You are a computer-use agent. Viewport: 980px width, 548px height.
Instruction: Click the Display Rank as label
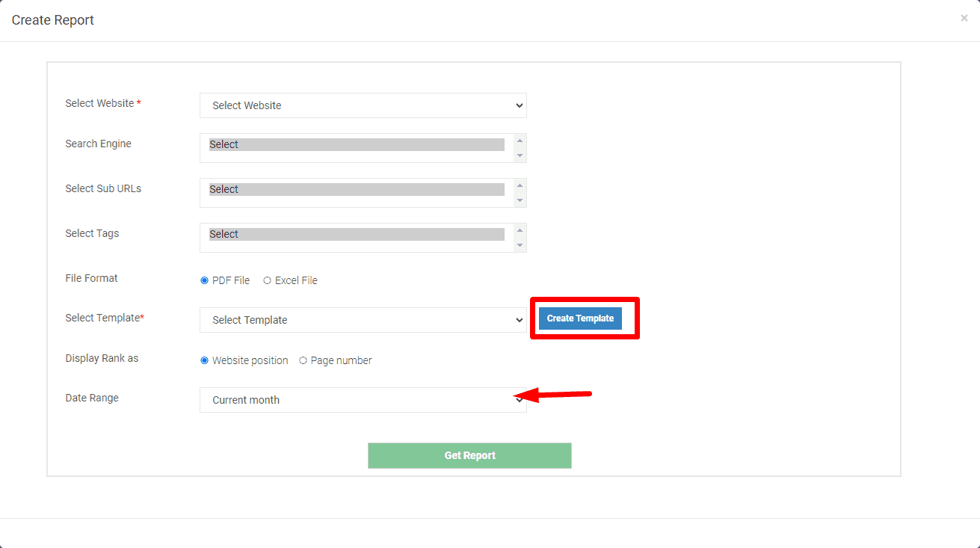point(102,358)
